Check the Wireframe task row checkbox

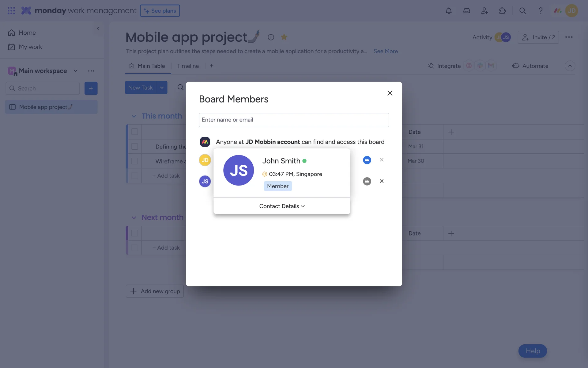pyautogui.click(x=135, y=161)
